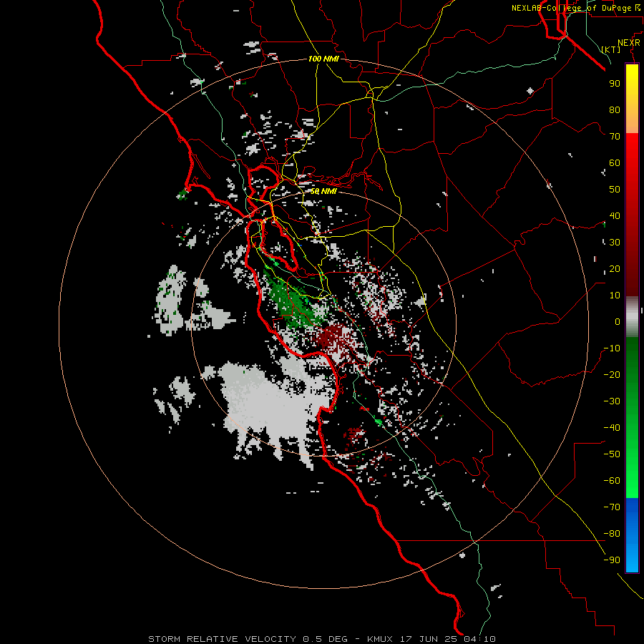Click the positive 20 scale value
Image resolution: width=644 pixels, height=644 pixels.
[x=615, y=268]
